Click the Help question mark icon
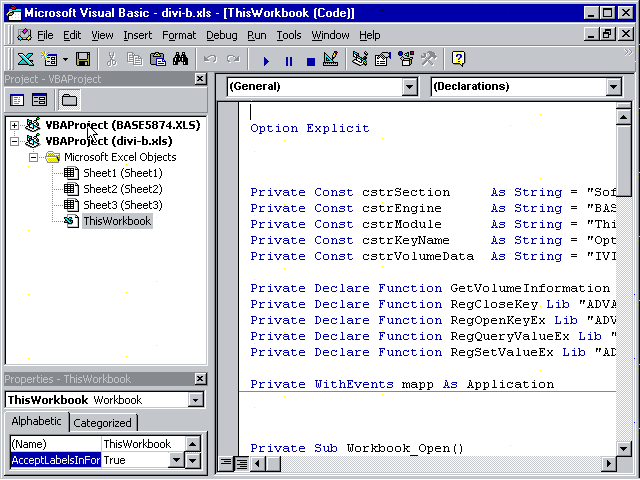Viewport: 640px width, 480px height. pos(458,59)
